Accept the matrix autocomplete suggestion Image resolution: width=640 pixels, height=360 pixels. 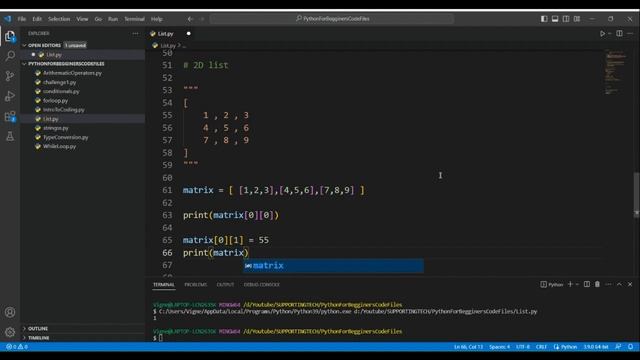(333, 266)
